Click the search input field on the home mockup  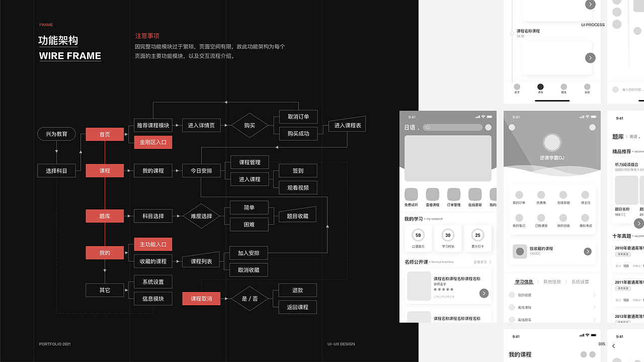pyautogui.click(x=452, y=127)
